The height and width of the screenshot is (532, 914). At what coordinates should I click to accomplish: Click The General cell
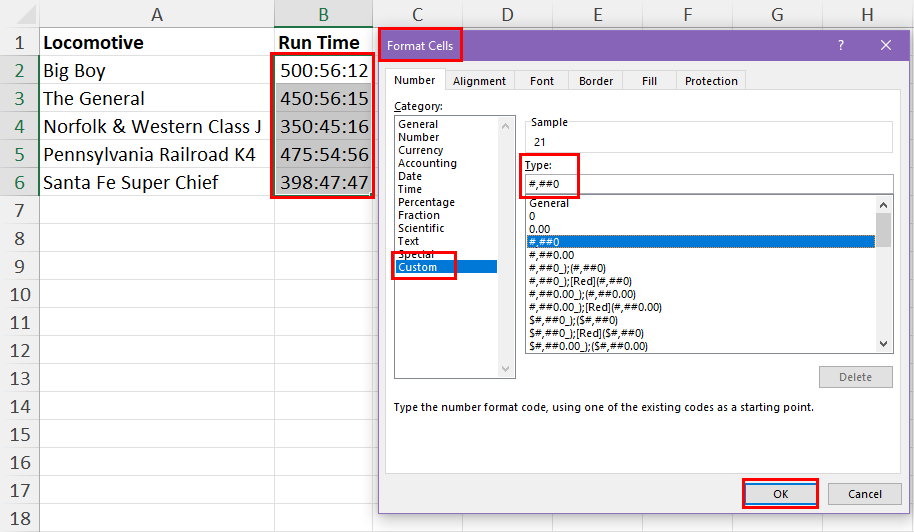tap(157, 98)
